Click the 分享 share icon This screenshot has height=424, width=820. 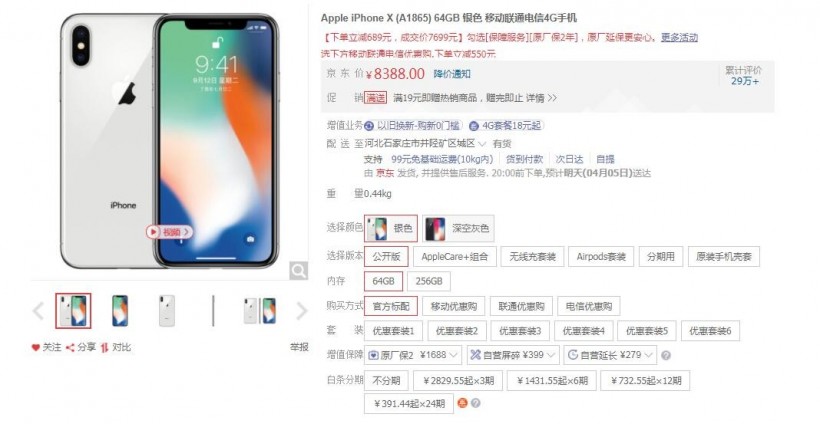pyautogui.click(x=70, y=347)
